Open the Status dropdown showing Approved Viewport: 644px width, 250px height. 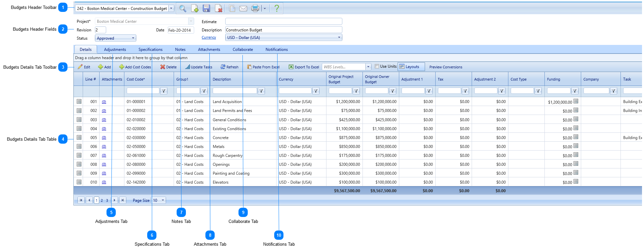click(133, 38)
